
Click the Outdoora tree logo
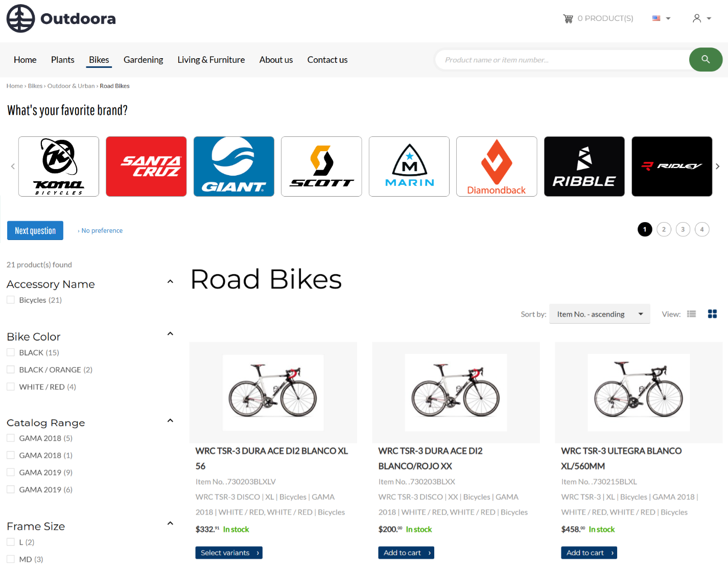click(x=20, y=18)
